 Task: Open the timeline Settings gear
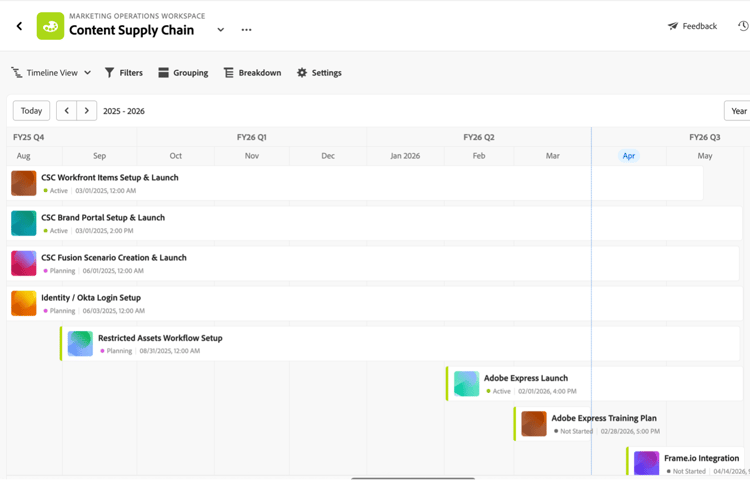319,73
